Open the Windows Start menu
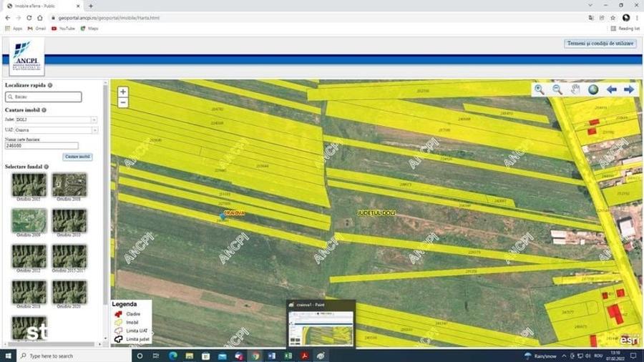The width and height of the screenshot is (644, 362). click(x=8, y=356)
